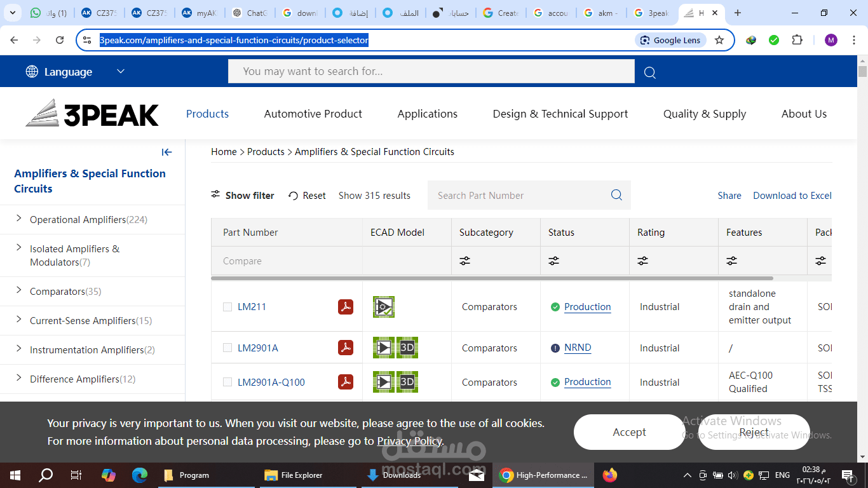Click the page vertical scrollbar
The width and height of the screenshot is (868, 488).
pyautogui.click(x=862, y=71)
